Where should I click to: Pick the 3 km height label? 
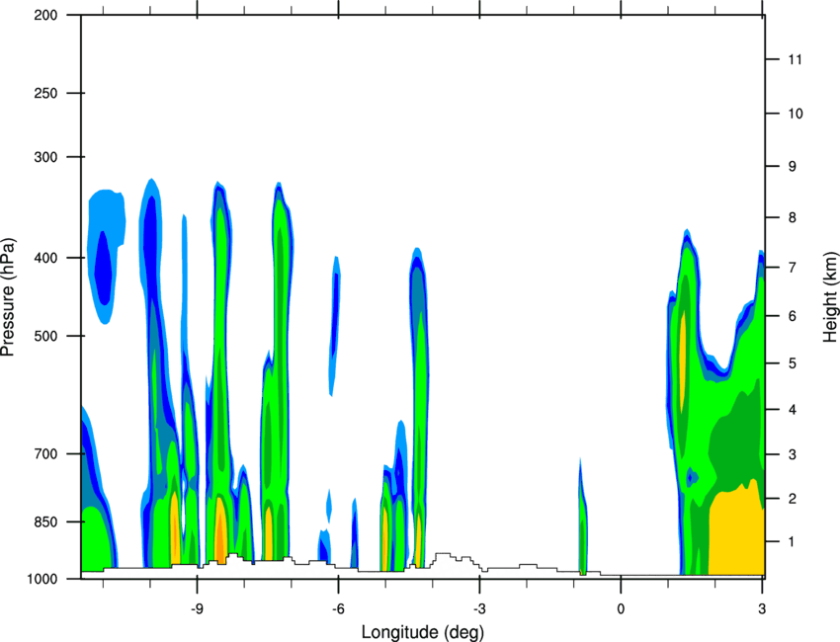[x=793, y=454]
